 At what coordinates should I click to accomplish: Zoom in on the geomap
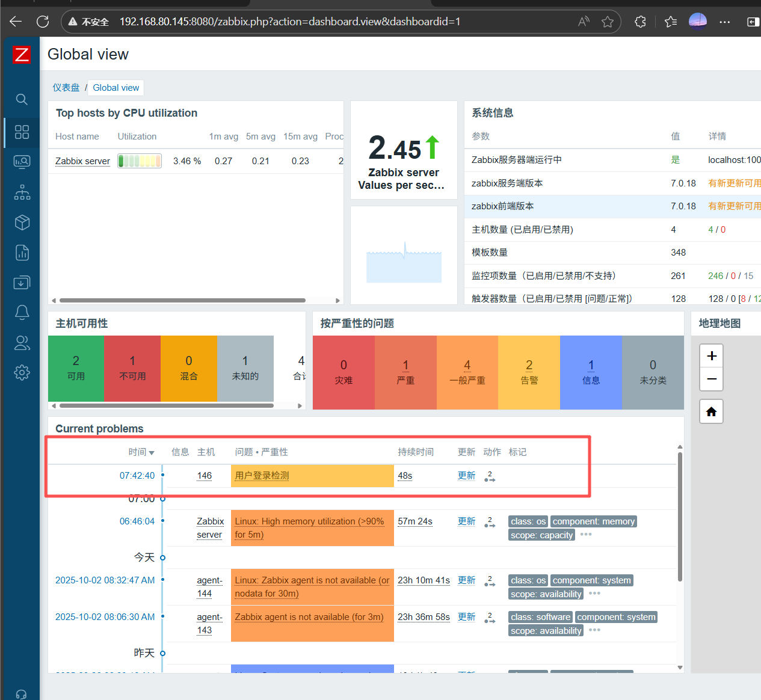[x=712, y=355]
